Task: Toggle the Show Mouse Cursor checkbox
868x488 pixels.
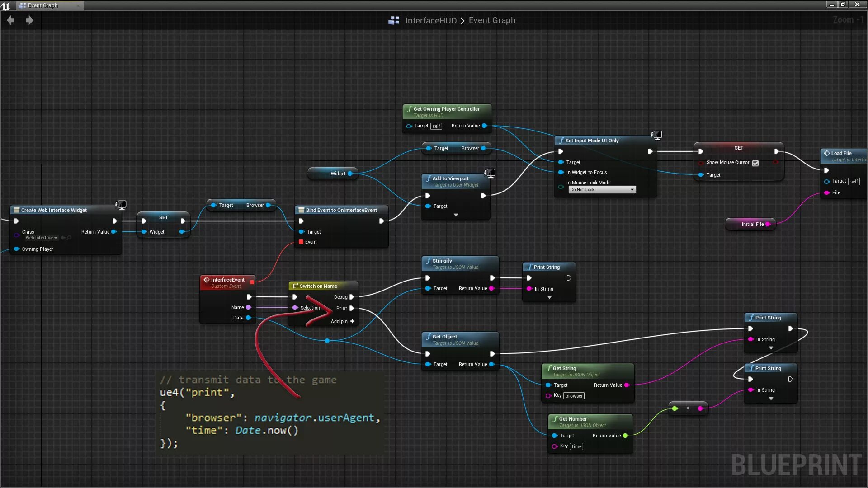Action: [x=755, y=163]
